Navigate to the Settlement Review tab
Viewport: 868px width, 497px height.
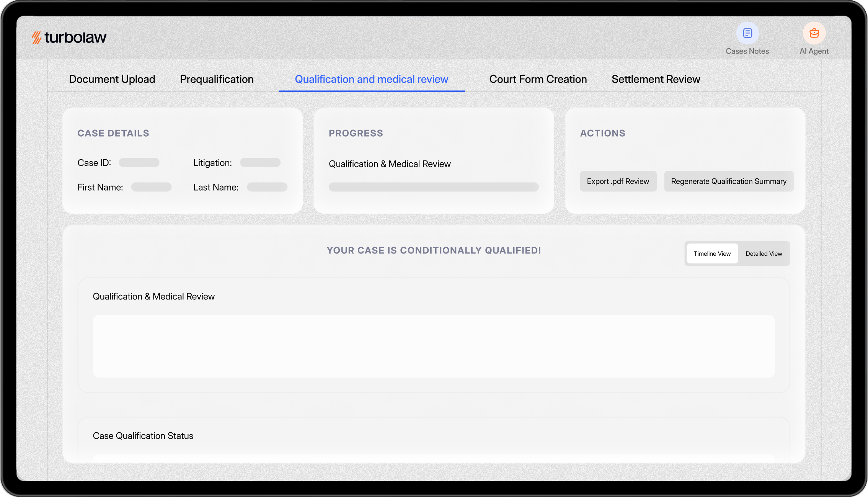pyautogui.click(x=656, y=79)
